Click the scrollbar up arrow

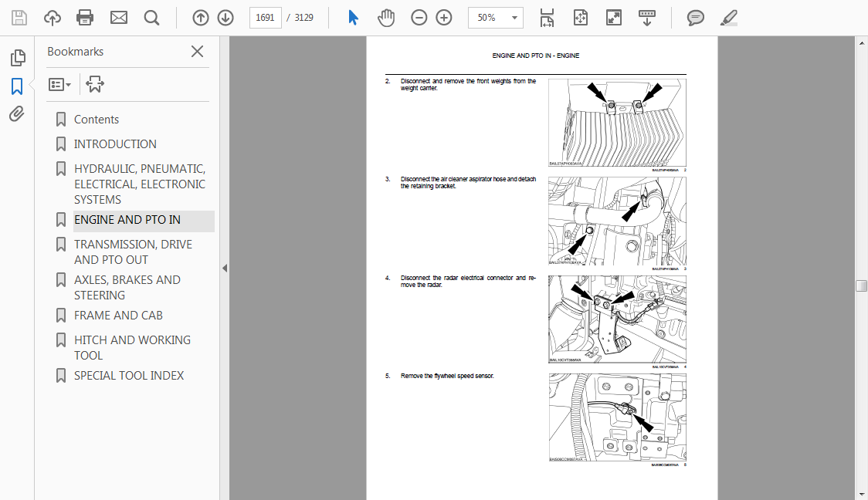pos(861,42)
